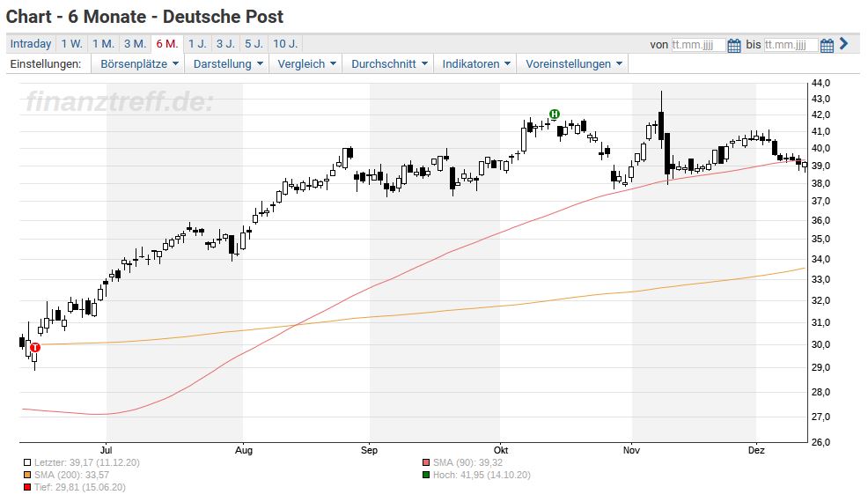Click legend text 'SMA (200): 33,57'
Image resolution: width=868 pixels, height=502 pixels.
(x=71, y=475)
